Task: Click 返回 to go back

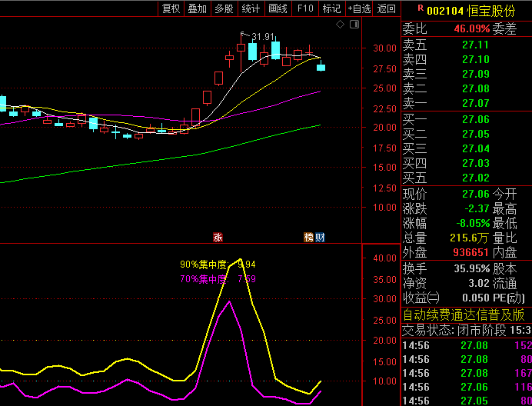Action: [x=386, y=8]
